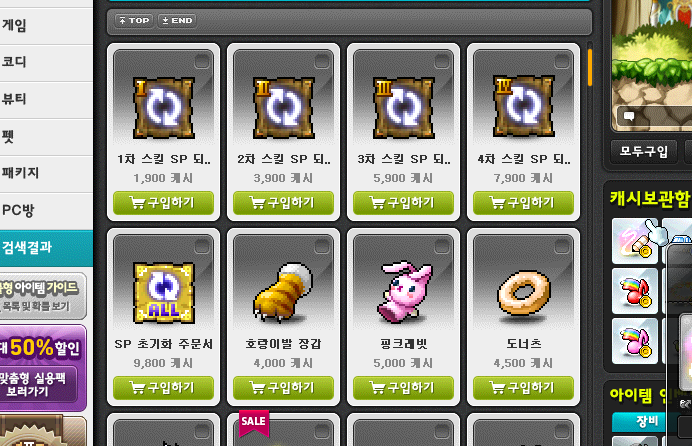Open the 50% 할인 맞춤형 실용팩 banner
Screen dimensions: 692x446
tap(43, 368)
